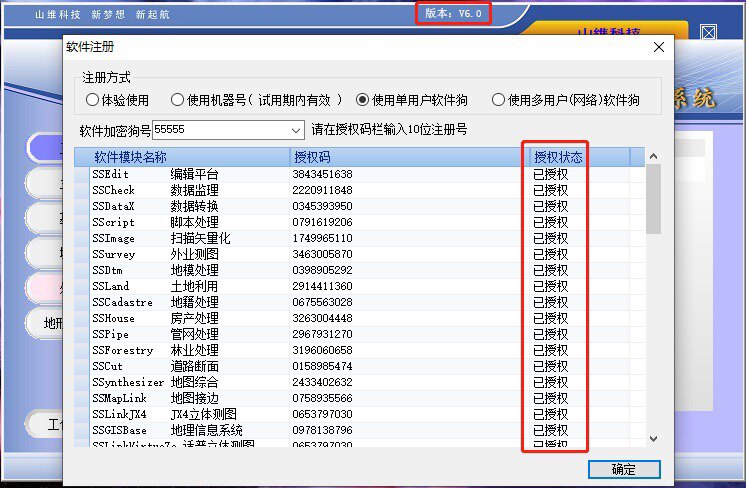746x488 pixels.
Task: Select the SSDtm 地模处理 row
Action: tap(360, 270)
